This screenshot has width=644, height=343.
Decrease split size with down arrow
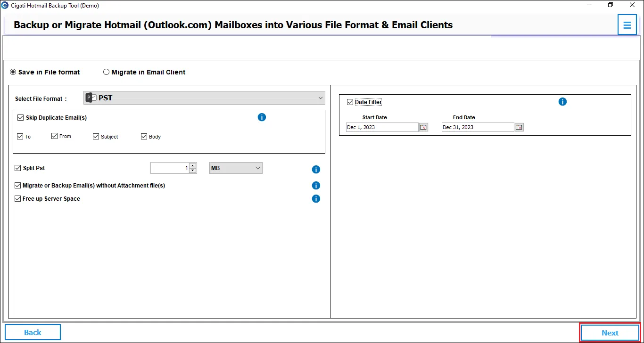(192, 171)
